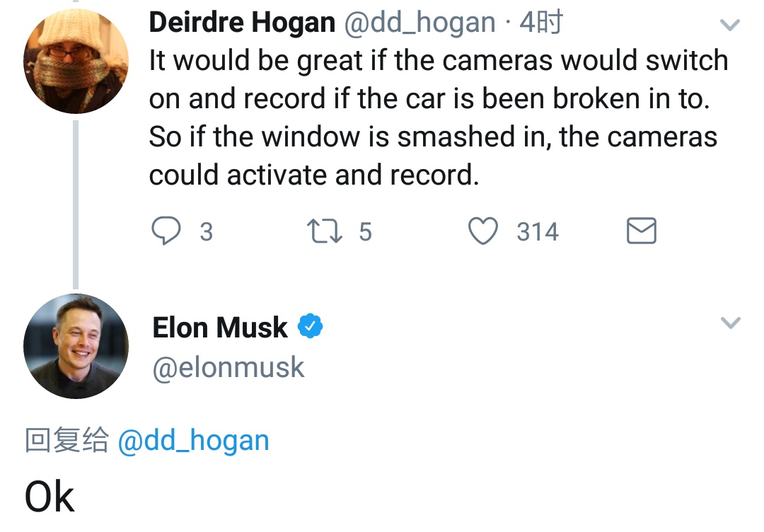
Task: Share tweet via the envelope message icon
Action: click(641, 231)
